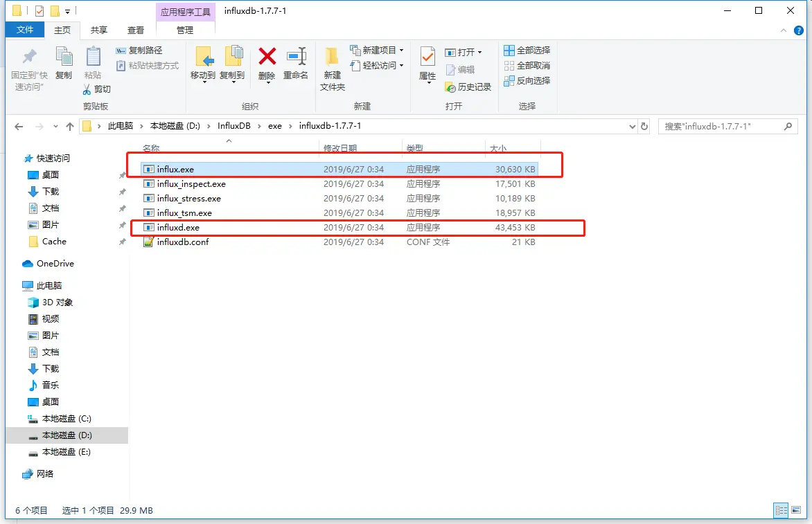Image resolution: width=812 pixels, height=524 pixels.
Task: Click the Cut scissors icon
Action: [x=87, y=89]
